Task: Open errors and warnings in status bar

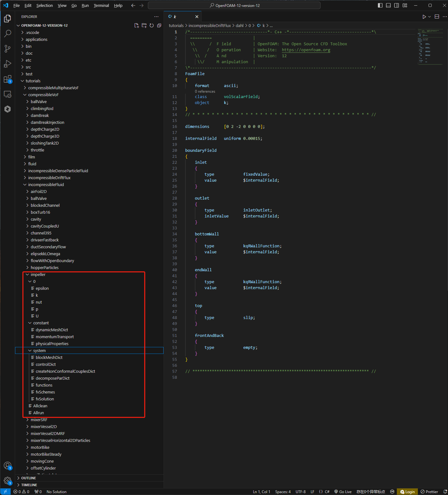Action: click(21, 492)
